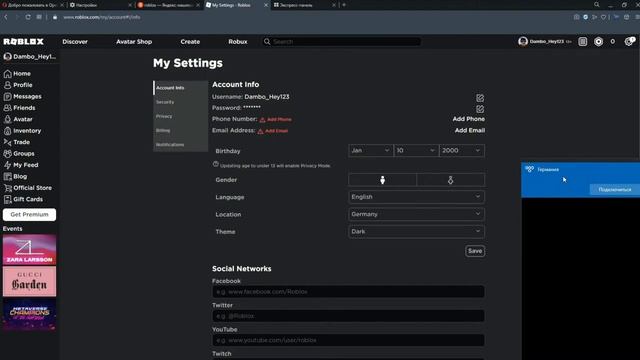Click the YouTube input field
This screenshot has width=640, height=360.
coord(348,340)
